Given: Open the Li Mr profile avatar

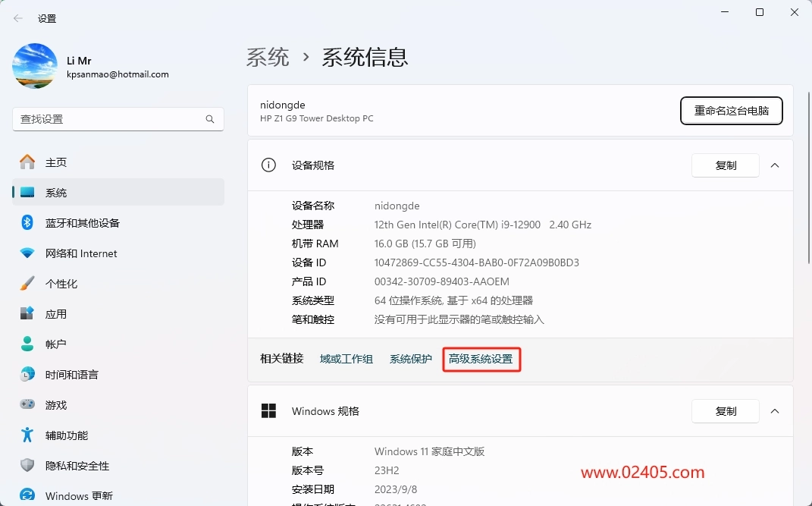Looking at the screenshot, I should pyautogui.click(x=35, y=66).
